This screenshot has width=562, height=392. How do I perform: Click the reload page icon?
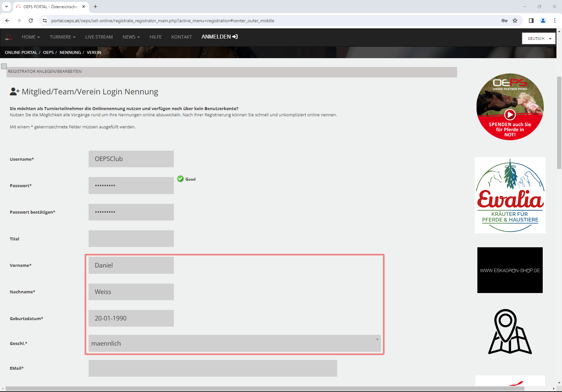pyautogui.click(x=31, y=21)
